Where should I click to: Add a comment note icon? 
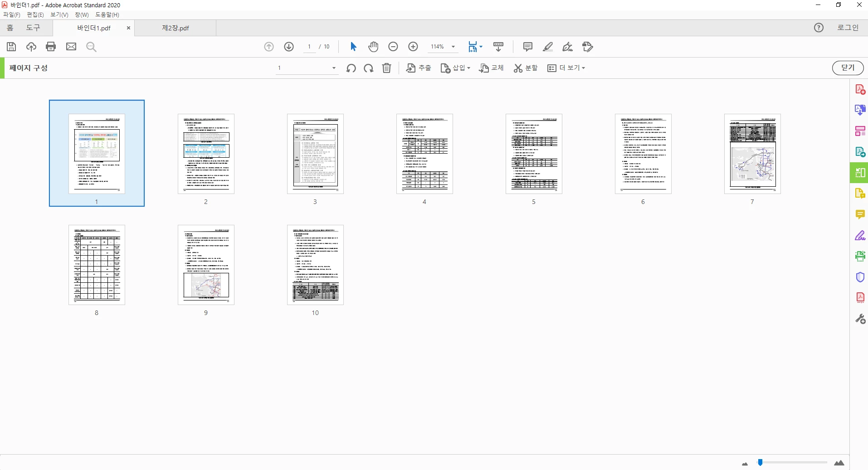(x=528, y=47)
